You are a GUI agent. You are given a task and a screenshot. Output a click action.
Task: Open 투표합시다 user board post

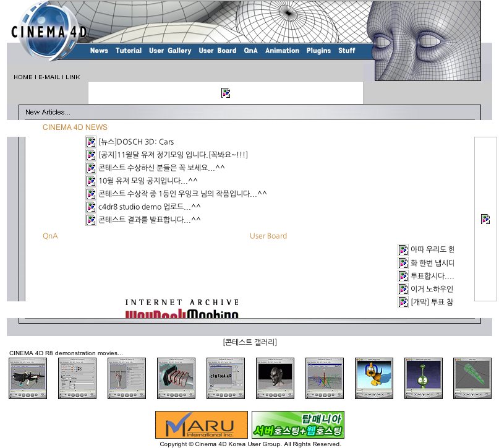432,276
